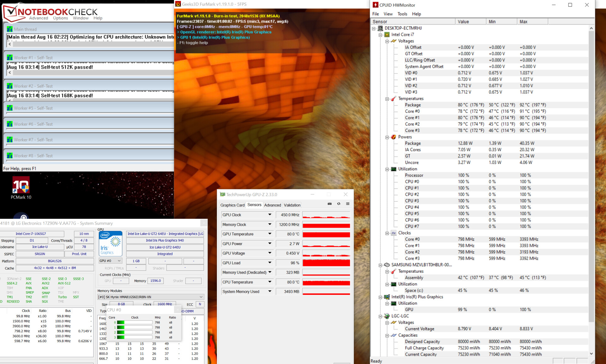Click GPU-Z refresh icon
The height and width of the screenshot is (364, 606).
[339, 204]
